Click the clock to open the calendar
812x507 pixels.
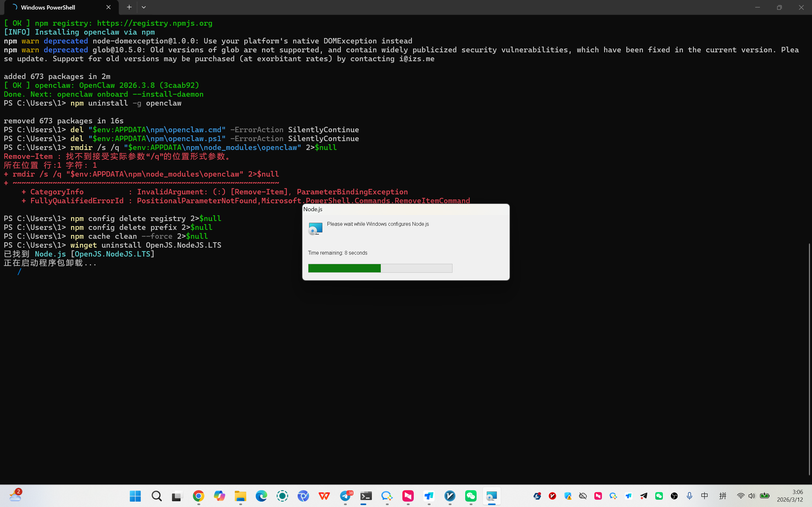(x=797, y=495)
